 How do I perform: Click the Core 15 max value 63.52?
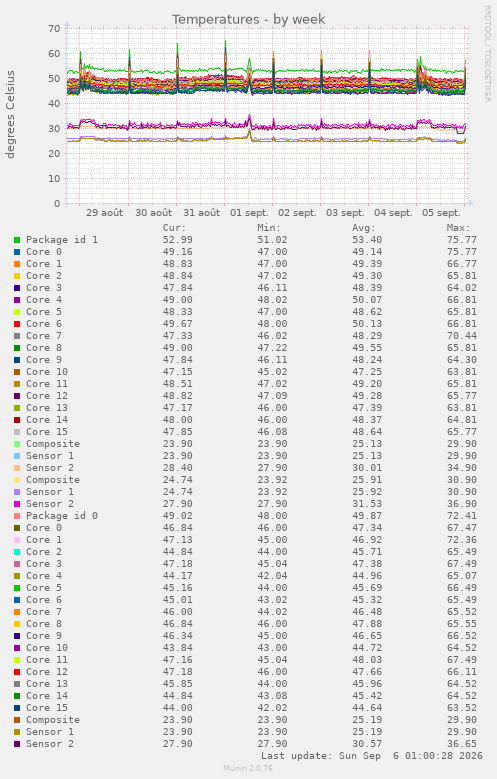point(462,708)
